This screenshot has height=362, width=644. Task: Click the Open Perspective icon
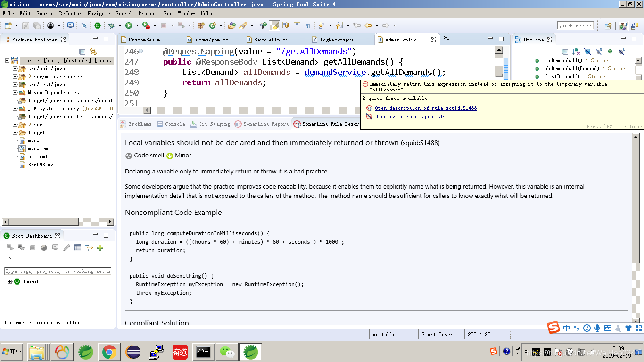pyautogui.click(x=608, y=25)
